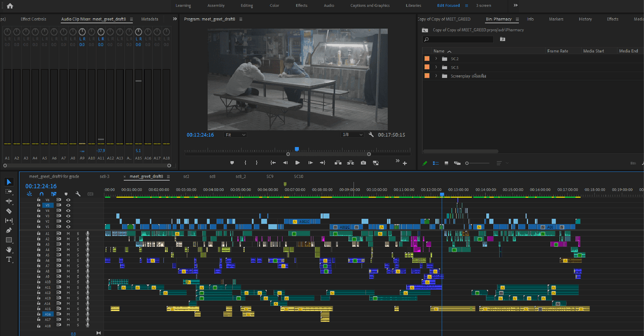The image size is (644, 336).
Task: Open the Fit zoom level dropdown
Action: point(236,135)
